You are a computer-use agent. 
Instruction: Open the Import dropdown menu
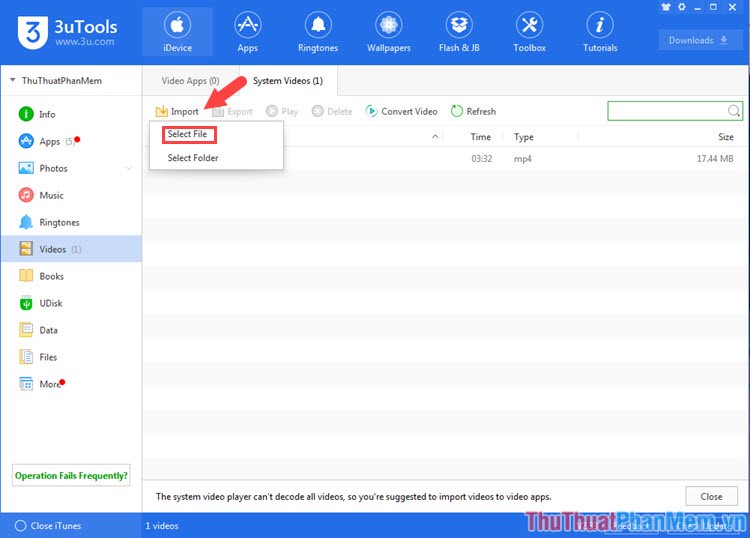[177, 112]
